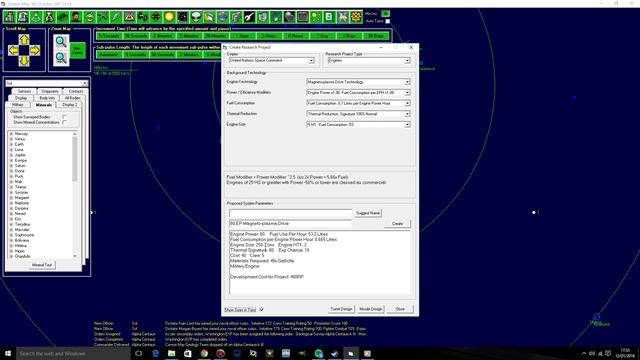The image size is (640, 360).
Task: Advance time by 1 Hour
Action: click(x=242, y=36)
